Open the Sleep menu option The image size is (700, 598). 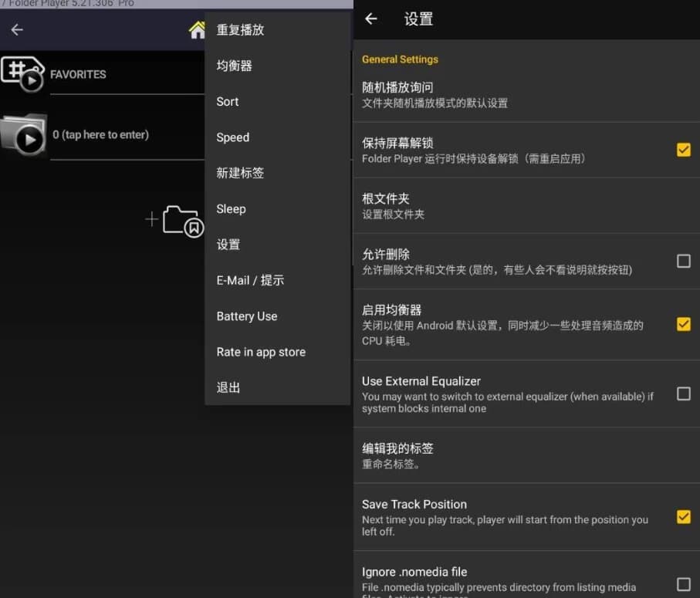230,208
